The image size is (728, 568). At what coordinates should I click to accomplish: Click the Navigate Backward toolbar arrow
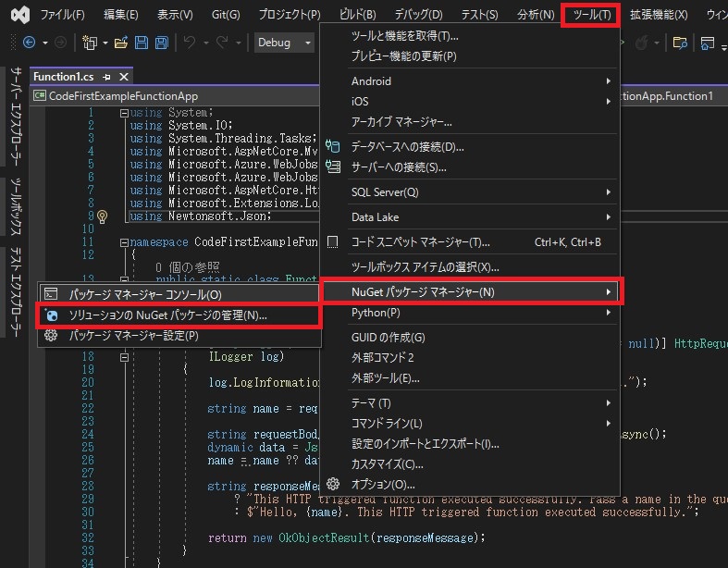(30, 43)
